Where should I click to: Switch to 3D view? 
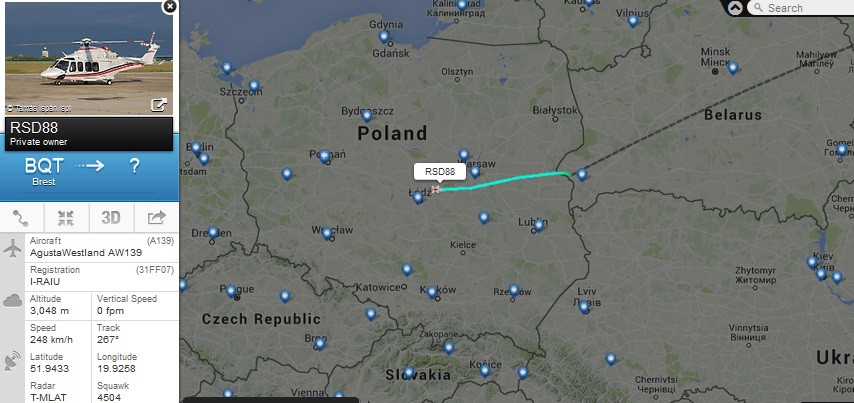111,218
